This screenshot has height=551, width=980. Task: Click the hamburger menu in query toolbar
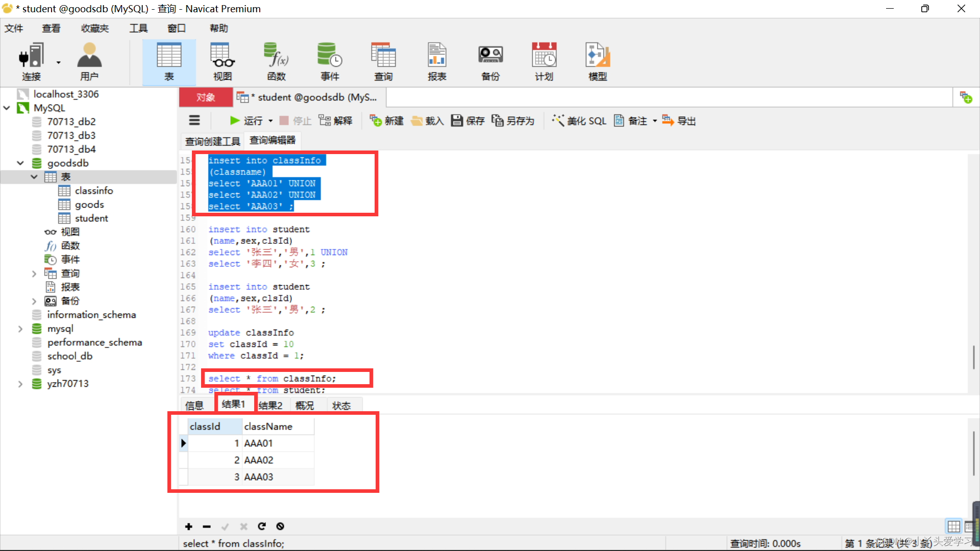coord(194,120)
